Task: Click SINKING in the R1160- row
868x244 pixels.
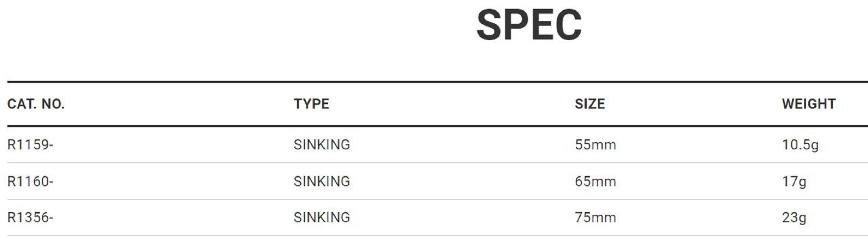Action: tap(322, 181)
